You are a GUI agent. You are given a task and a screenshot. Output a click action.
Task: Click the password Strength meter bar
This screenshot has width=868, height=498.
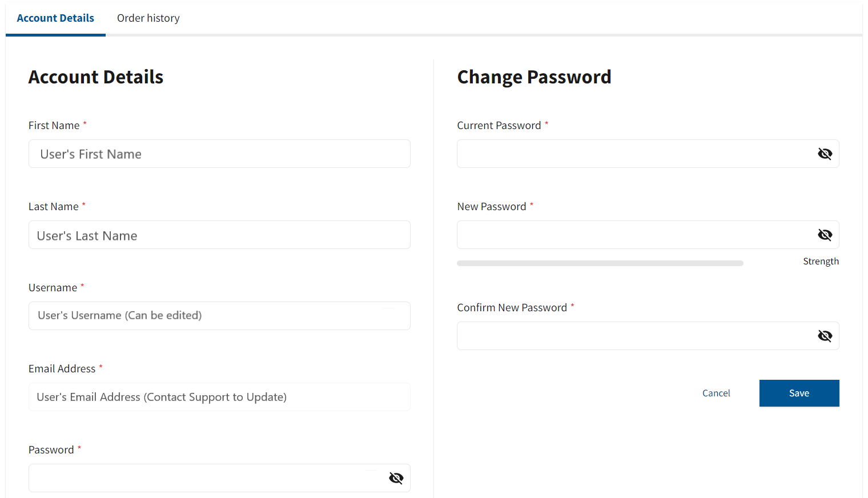[x=600, y=263]
